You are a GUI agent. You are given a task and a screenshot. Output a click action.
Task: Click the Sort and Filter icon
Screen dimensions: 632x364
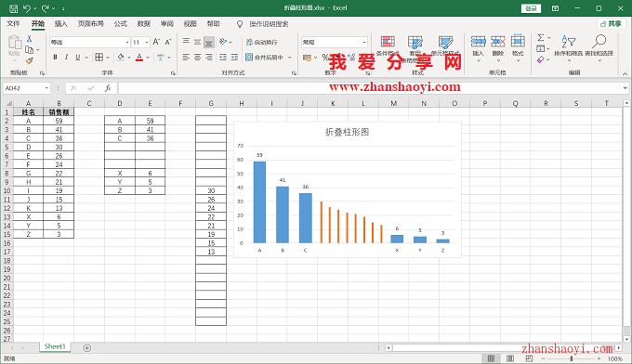tap(569, 41)
